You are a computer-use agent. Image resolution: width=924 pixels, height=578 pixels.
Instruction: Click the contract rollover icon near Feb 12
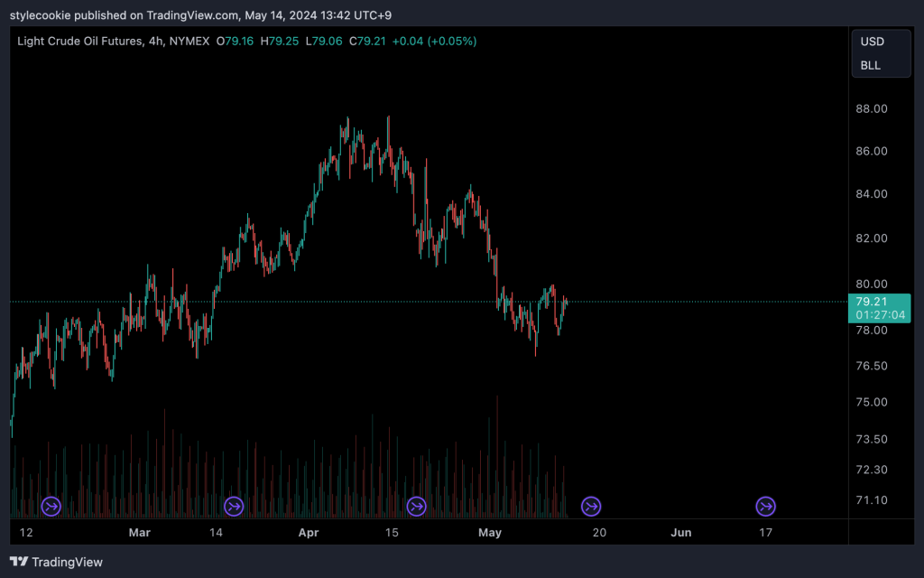(51, 507)
